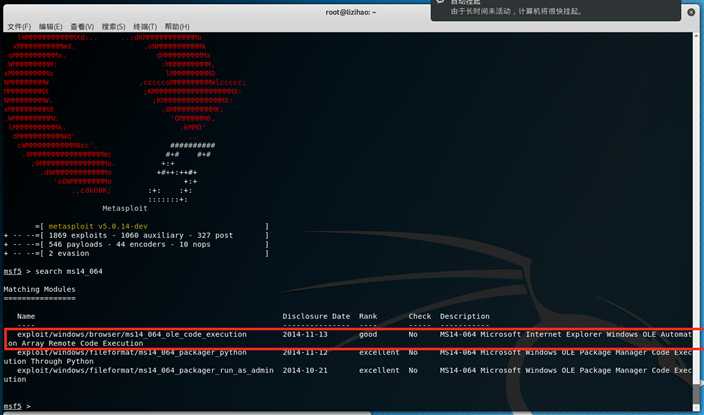Screen dimensions: 704x415
Task: Click the 'good' rank value
Action: pos(368,334)
